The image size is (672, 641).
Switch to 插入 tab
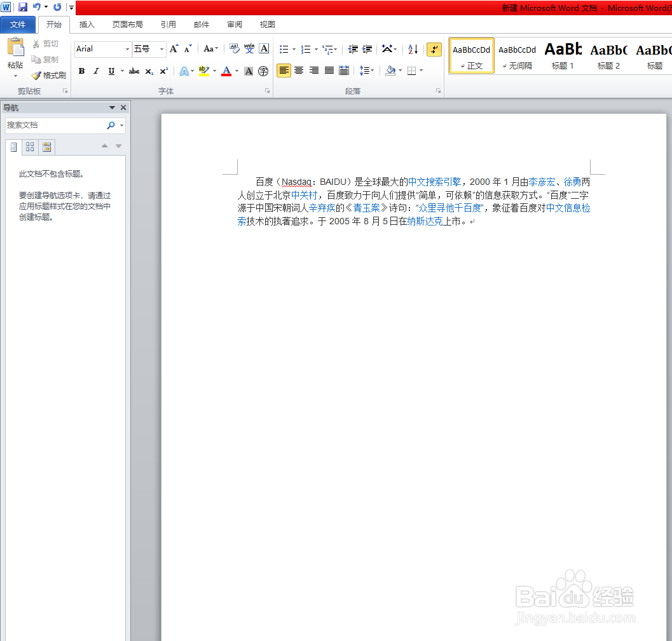86,24
